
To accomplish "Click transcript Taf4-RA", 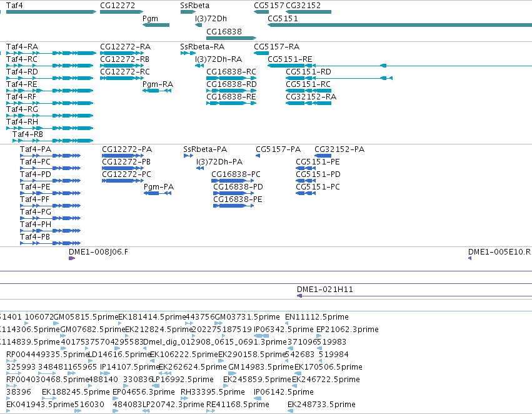I will click(51, 53).
